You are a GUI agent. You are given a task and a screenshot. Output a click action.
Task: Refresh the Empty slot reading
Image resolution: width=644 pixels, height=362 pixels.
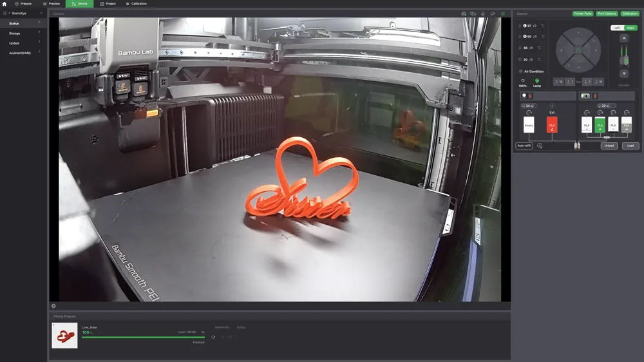click(x=529, y=113)
